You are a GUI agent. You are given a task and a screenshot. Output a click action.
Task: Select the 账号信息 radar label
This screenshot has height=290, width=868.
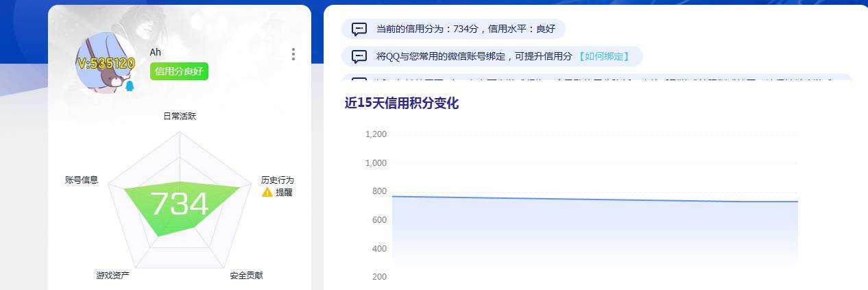click(82, 180)
